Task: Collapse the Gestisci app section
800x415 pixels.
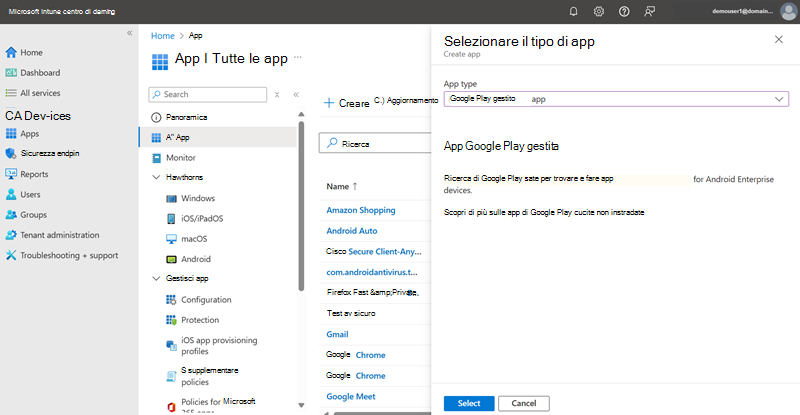Action: [156, 278]
